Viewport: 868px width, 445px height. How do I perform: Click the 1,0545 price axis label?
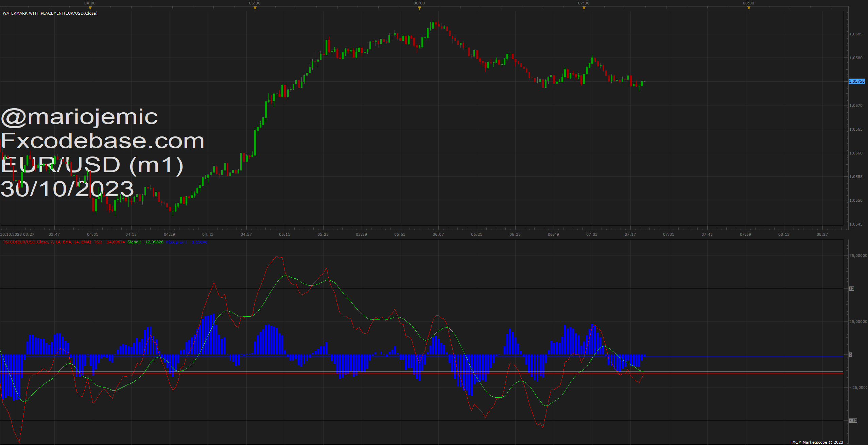tap(856, 224)
